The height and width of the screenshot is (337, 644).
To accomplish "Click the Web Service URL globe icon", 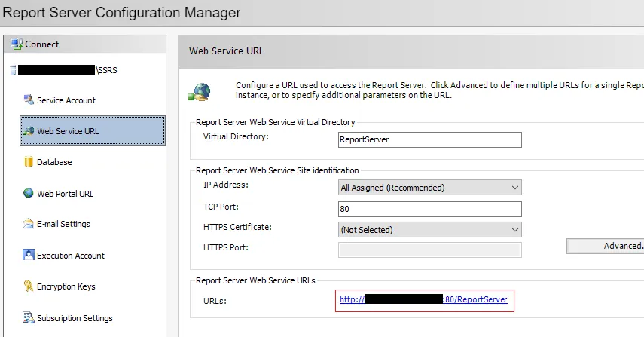I will pyautogui.click(x=29, y=131).
